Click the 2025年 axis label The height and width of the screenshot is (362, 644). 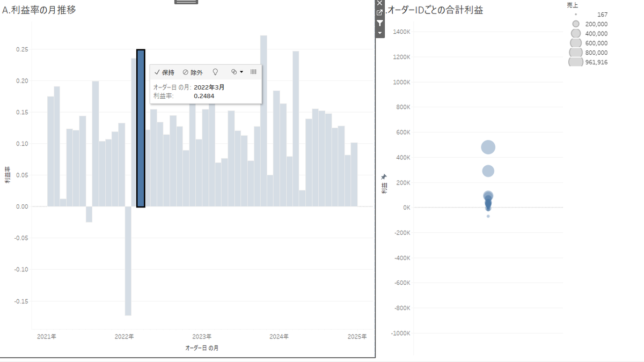tap(357, 337)
